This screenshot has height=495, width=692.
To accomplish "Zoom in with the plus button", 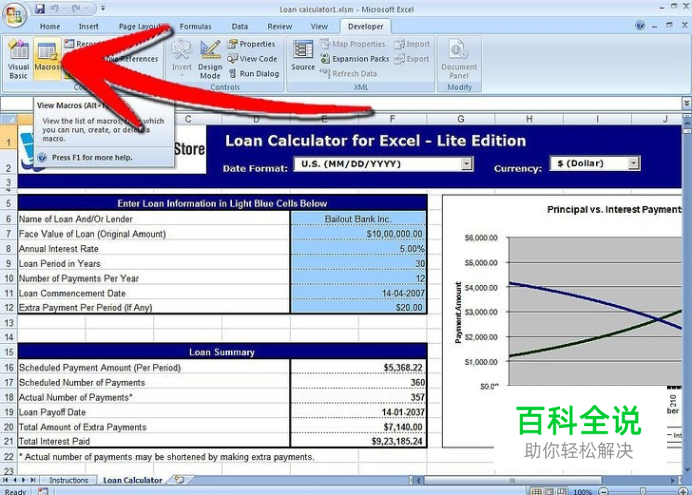I will (x=683, y=491).
